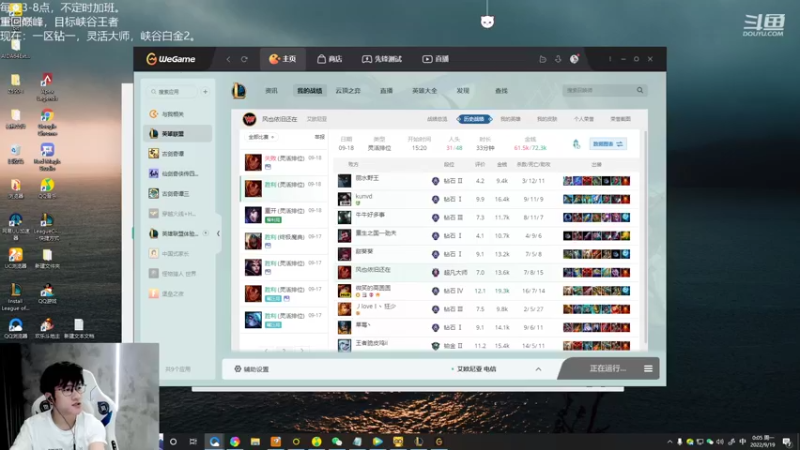The width and height of the screenshot is (800, 450).
Task: Open the 我的英雄 sub-tab
Action: (510, 119)
